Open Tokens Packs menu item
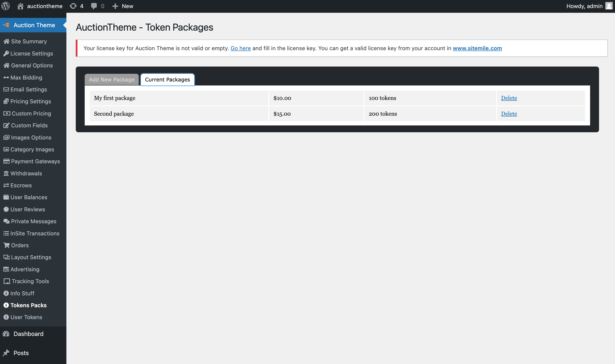Image resolution: width=615 pixels, height=364 pixels. point(29,305)
